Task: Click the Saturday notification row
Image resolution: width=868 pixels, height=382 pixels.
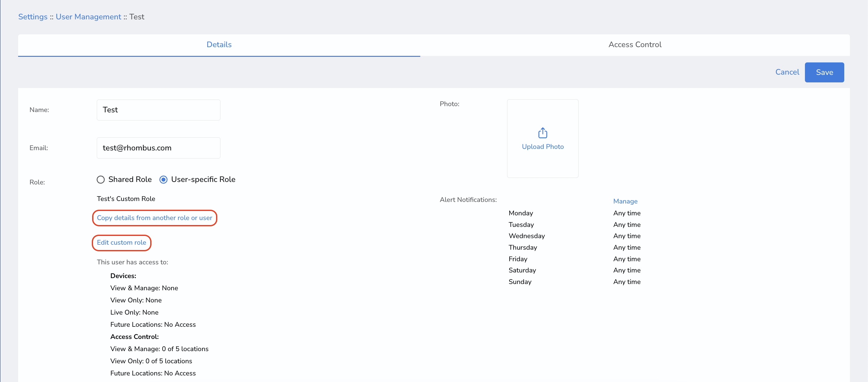Action: click(575, 270)
